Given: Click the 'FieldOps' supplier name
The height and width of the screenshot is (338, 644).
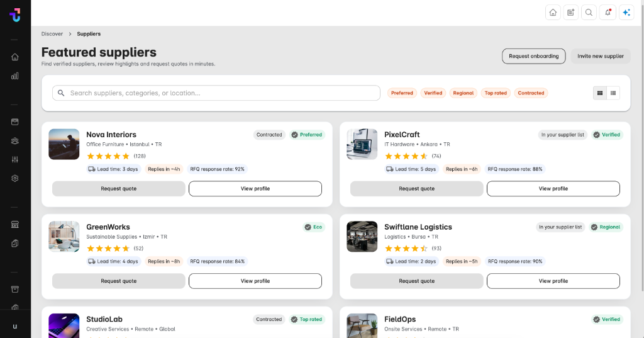Looking at the screenshot, I should click(400, 319).
